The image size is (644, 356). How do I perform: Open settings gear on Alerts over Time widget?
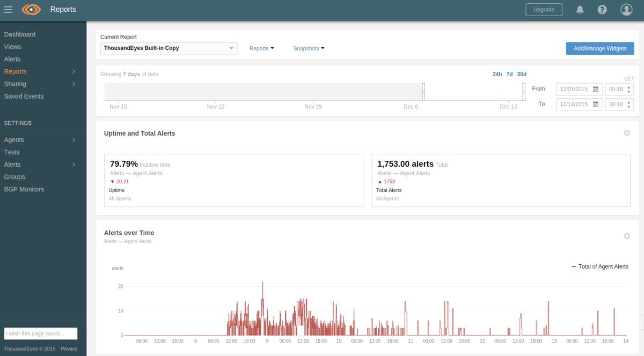pyautogui.click(x=626, y=236)
